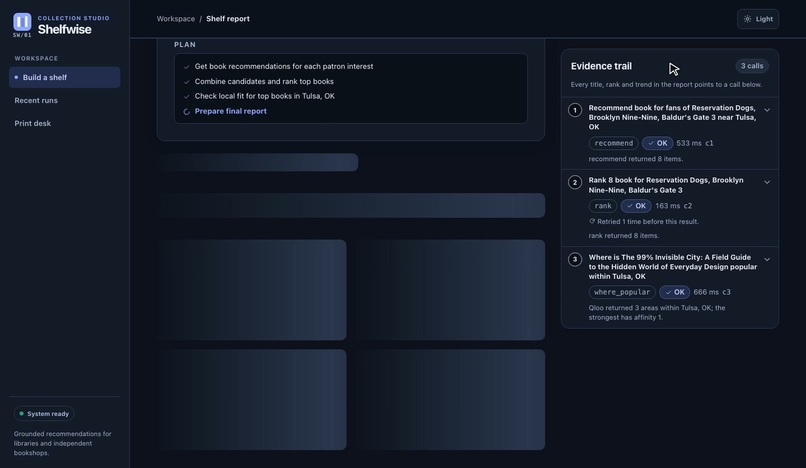Select Combine candidates and rank top books text
This screenshot has width=806, height=468.
click(264, 81)
